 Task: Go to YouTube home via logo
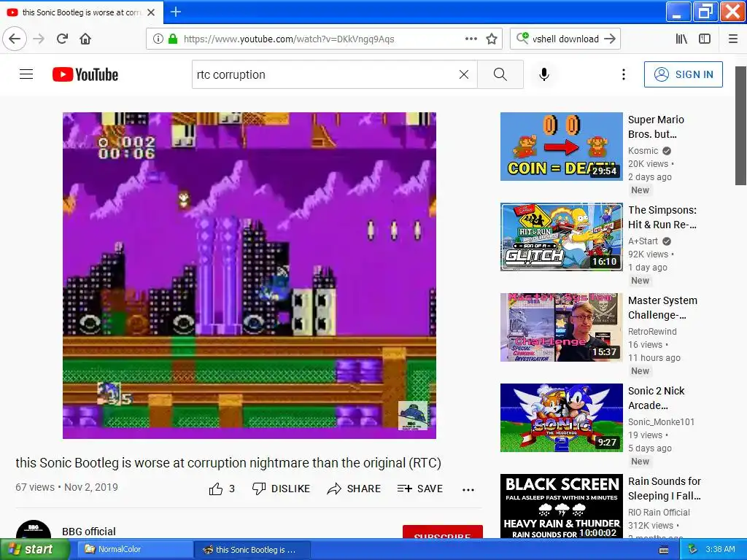pyautogui.click(x=85, y=74)
